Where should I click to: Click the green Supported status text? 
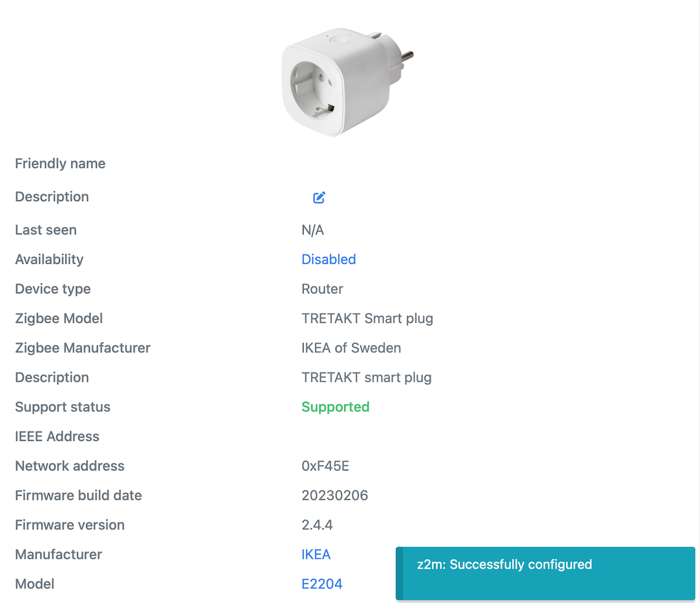(335, 407)
